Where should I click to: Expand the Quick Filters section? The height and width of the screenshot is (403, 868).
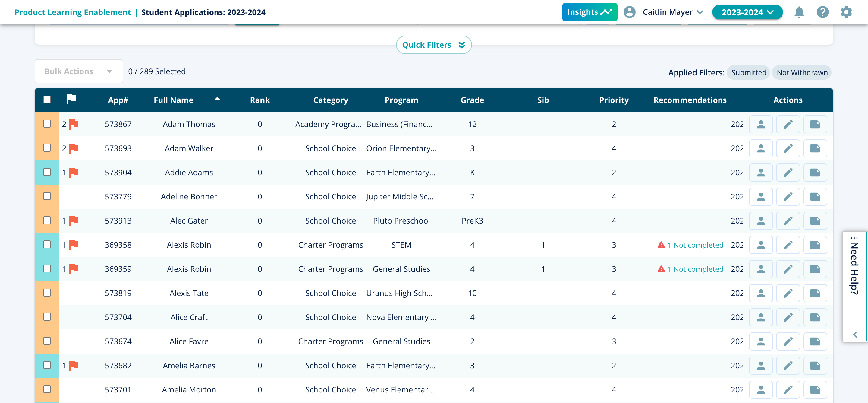(433, 45)
